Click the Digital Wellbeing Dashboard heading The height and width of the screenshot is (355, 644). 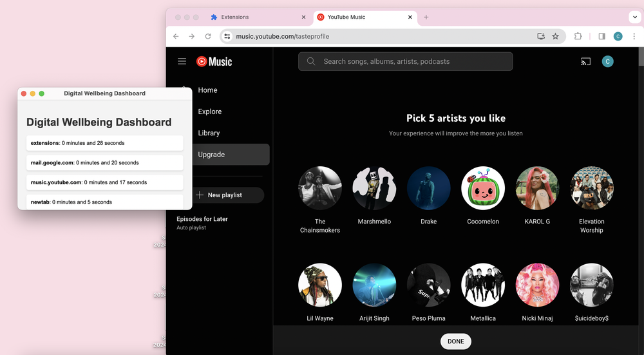[99, 122]
